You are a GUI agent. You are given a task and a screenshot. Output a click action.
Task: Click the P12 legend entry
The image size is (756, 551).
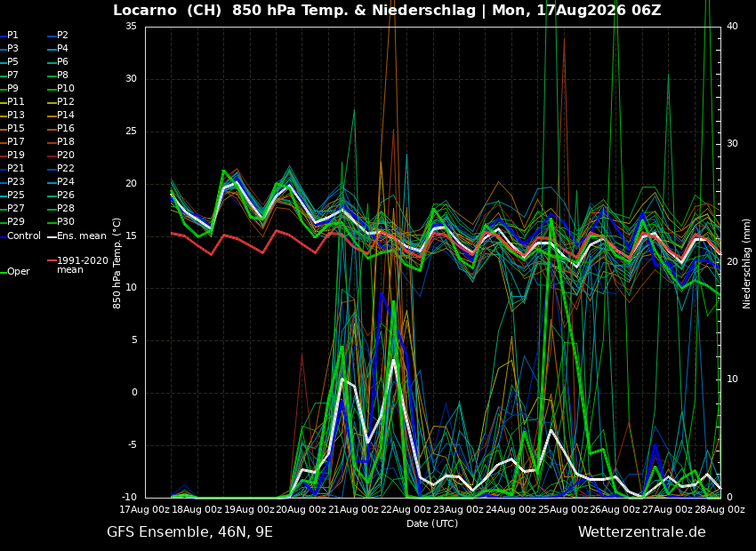coord(60,101)
